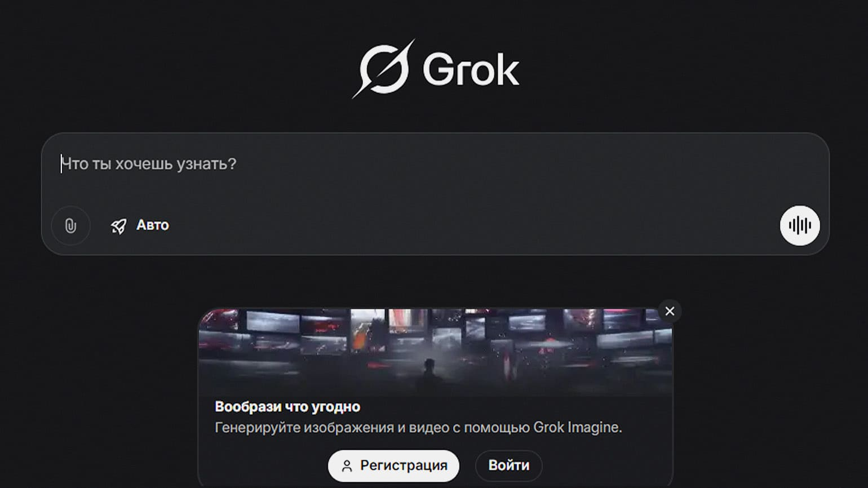Click the Войти login button
868x488 pixels.
point(508,465)
